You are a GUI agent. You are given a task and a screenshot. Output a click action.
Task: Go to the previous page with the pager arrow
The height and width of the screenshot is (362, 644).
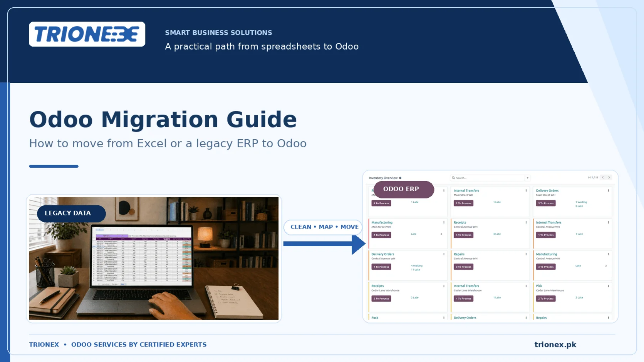click(x=603, y=177)
